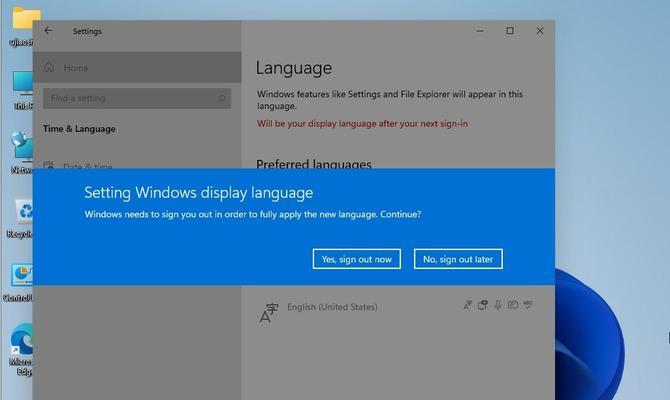Viewport: 670px width, 400px height.
Task: Select the Preferred languages heading
Action: click(x=314, y=164)
